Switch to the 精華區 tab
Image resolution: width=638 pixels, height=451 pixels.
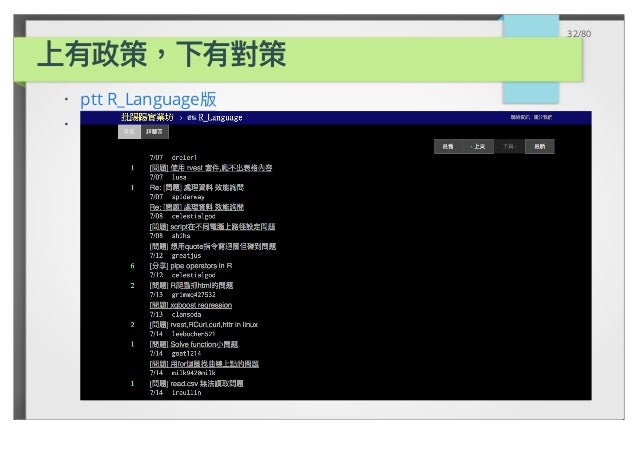tap(154, 132)
